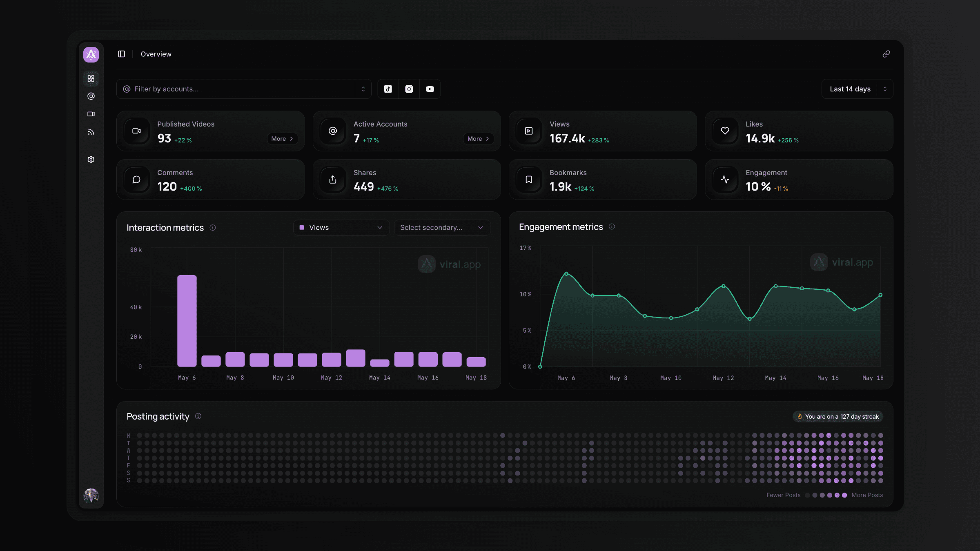Click the viral.app logo in sidebar
The image size is (980, 551).
click(91, 54)
